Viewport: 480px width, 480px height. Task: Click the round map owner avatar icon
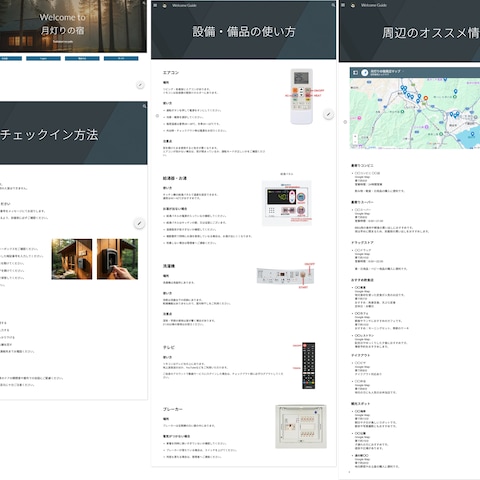(x=365, y=72)
